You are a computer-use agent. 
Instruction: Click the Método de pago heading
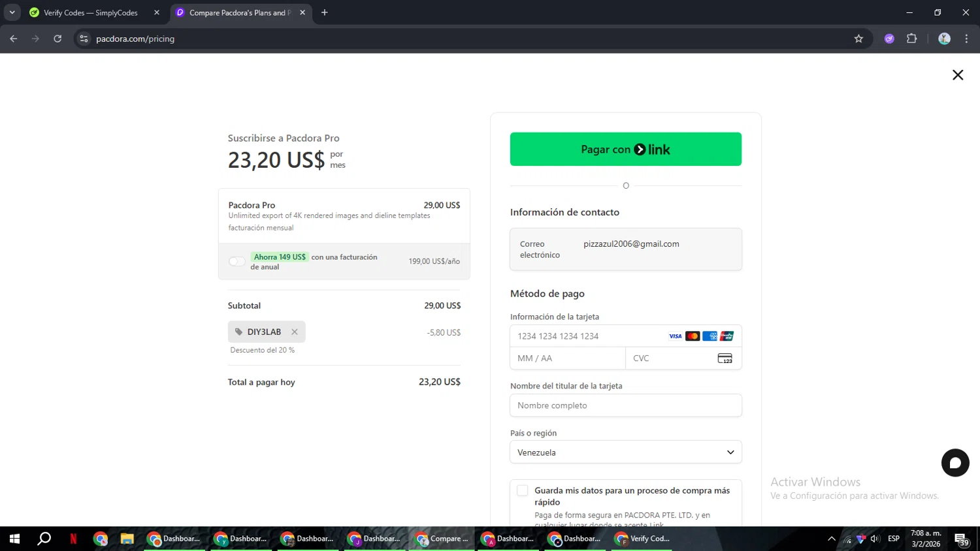tap(547, 294)
